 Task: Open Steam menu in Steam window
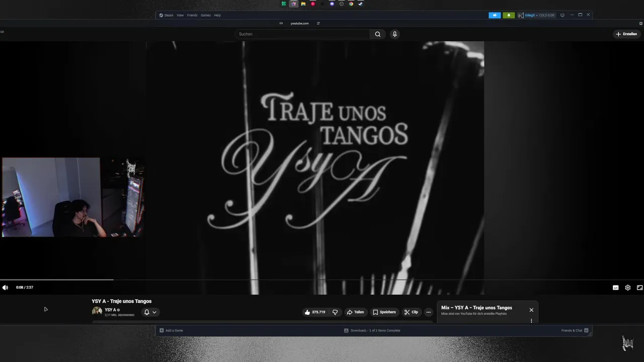[167, 15]
